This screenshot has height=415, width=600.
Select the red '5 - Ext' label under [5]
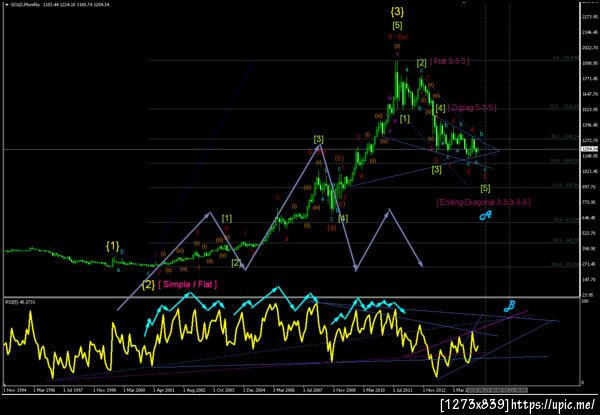[x=398, y=37]
